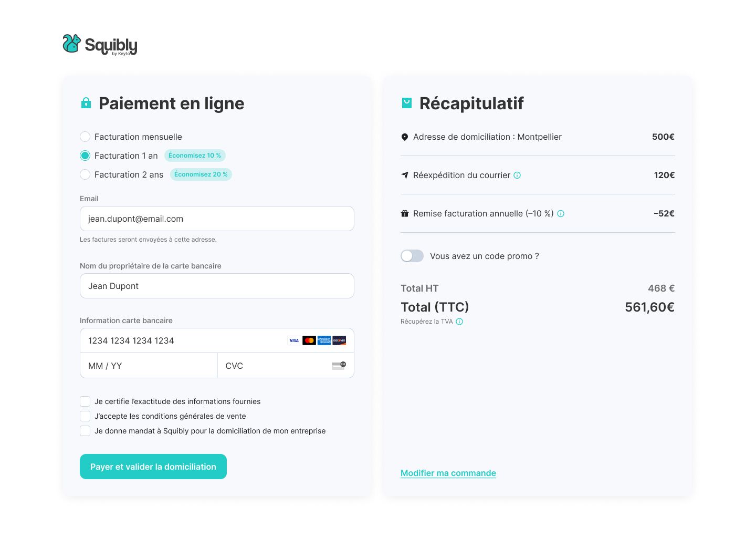Image resolution: width=756 pixels, height=538 pixels.
Task: Tick the Squibly mandate checkbox
Action: (85, 431)
